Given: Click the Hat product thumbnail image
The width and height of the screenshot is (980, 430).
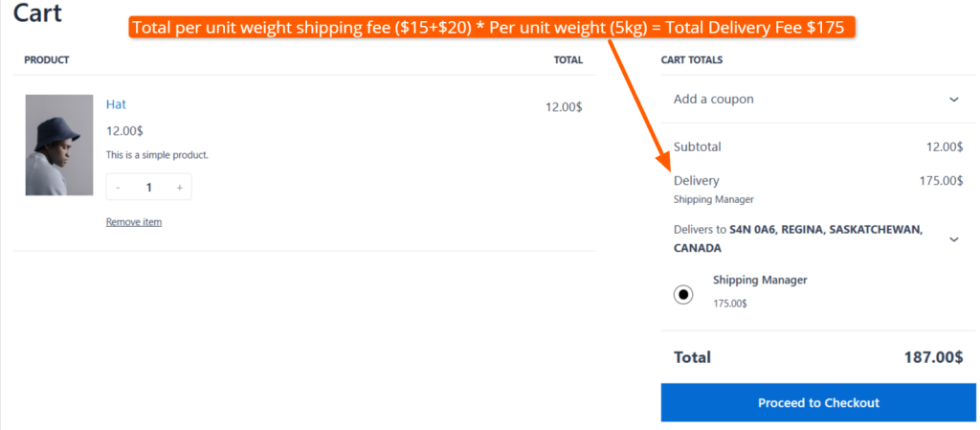Looking at the screenshot, I should 58,145.
